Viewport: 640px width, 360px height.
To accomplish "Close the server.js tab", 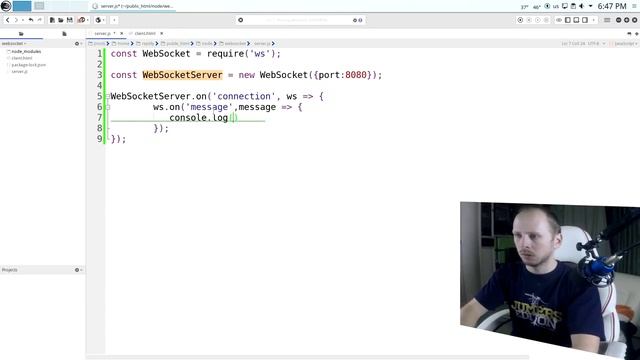I will coord(122,33).
